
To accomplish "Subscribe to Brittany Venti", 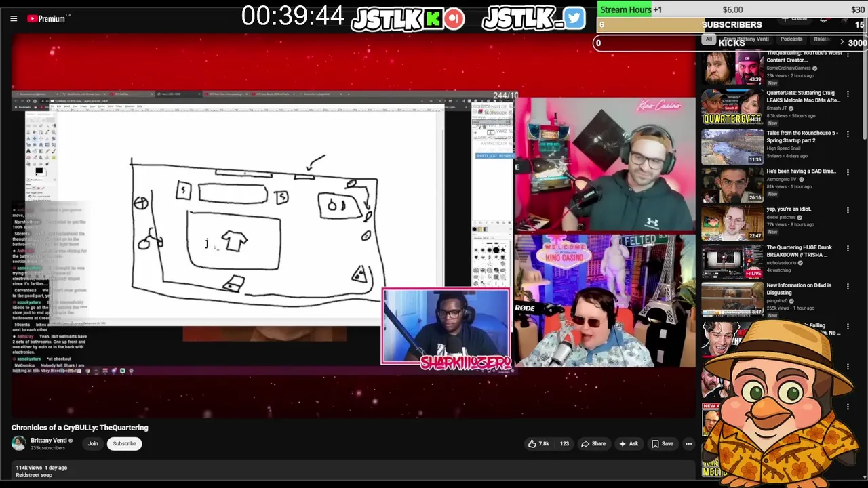I will (x=124, y=443).
